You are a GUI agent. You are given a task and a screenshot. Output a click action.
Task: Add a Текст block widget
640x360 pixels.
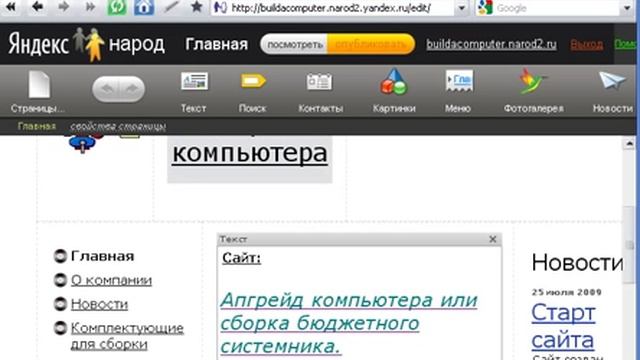[x=194, y=91]
